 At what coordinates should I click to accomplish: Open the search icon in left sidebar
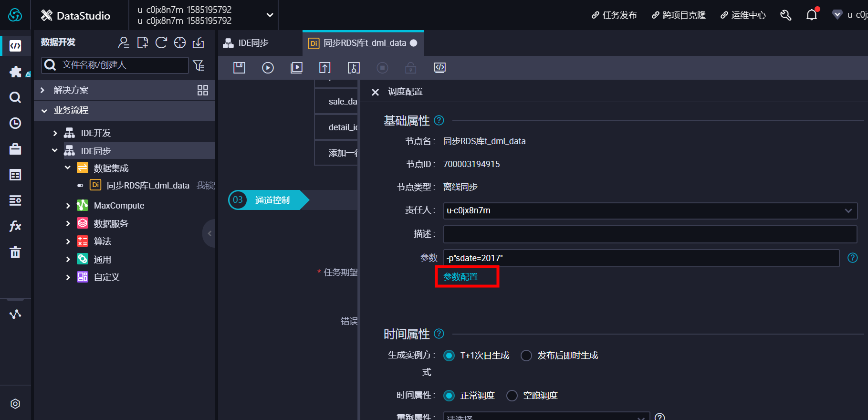15,97
